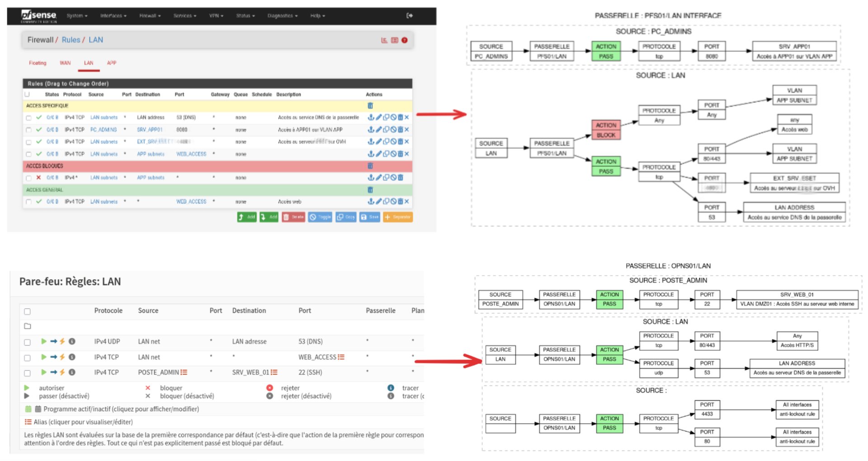Click the pencil edit icon for PC_ADMINS rule

pos(379,130)
